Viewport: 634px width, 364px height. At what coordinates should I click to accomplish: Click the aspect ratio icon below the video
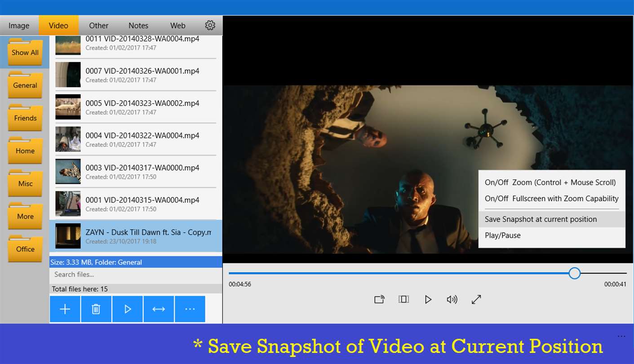click(403, 299)
